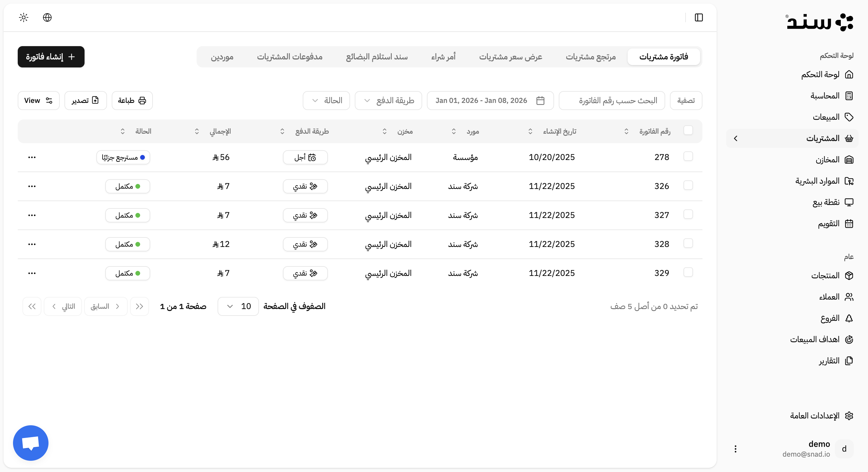Toggle light/dark theme with the sun icon
This screenshot has width=868, height=472.
[23, 17]
